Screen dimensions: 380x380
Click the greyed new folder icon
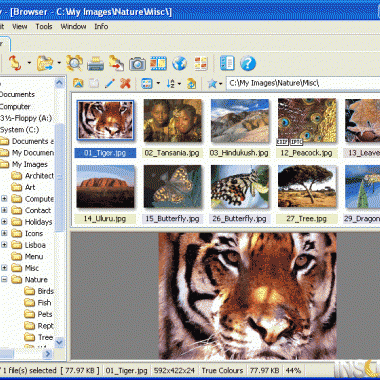[94, 83]
